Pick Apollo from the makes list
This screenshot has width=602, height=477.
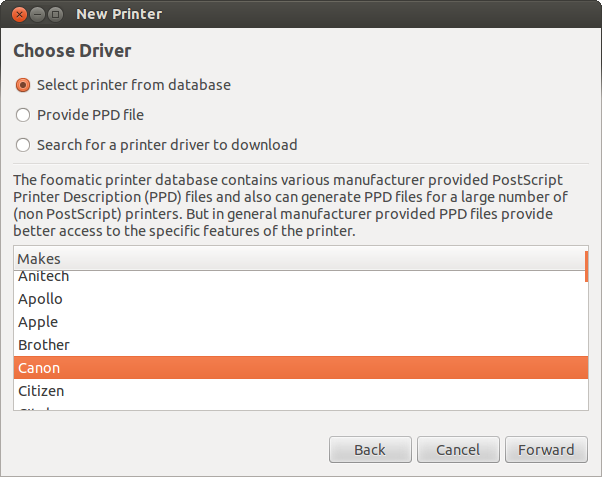(x=41, y=299)
